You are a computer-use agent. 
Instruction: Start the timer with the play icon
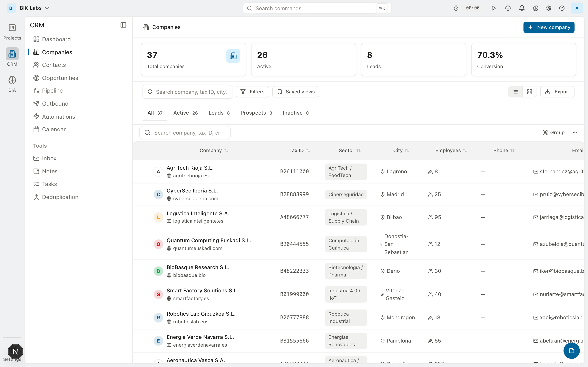tap(494, 8)
